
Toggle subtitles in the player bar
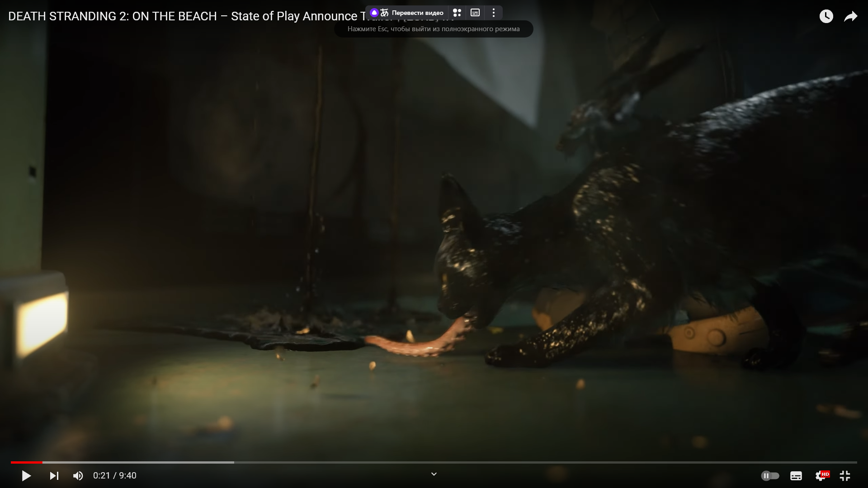click(x=796, y=476)
